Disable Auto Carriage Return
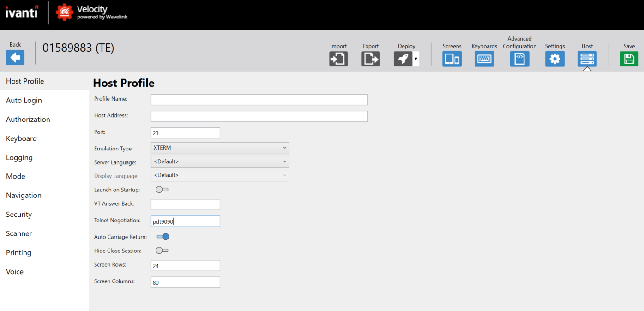Viewport: 644px width, 311px height. pyautogui.click(x=163, y=236)
